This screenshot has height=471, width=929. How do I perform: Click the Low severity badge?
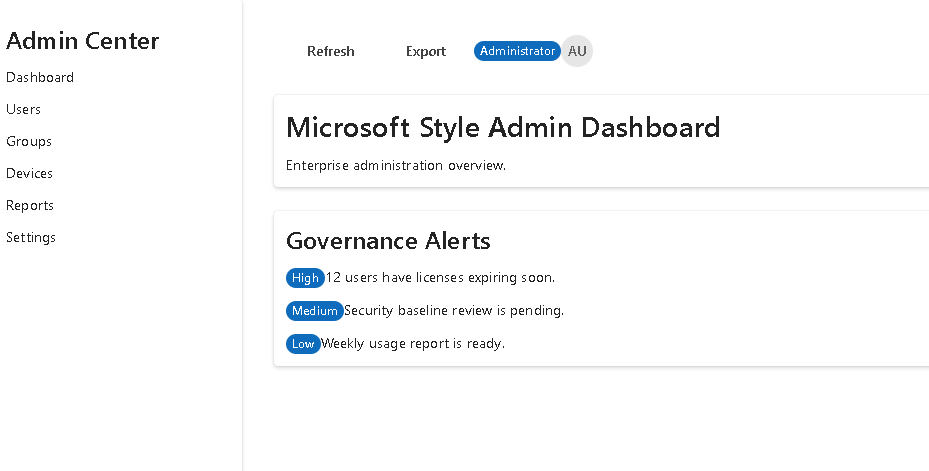tap(303, 344)
